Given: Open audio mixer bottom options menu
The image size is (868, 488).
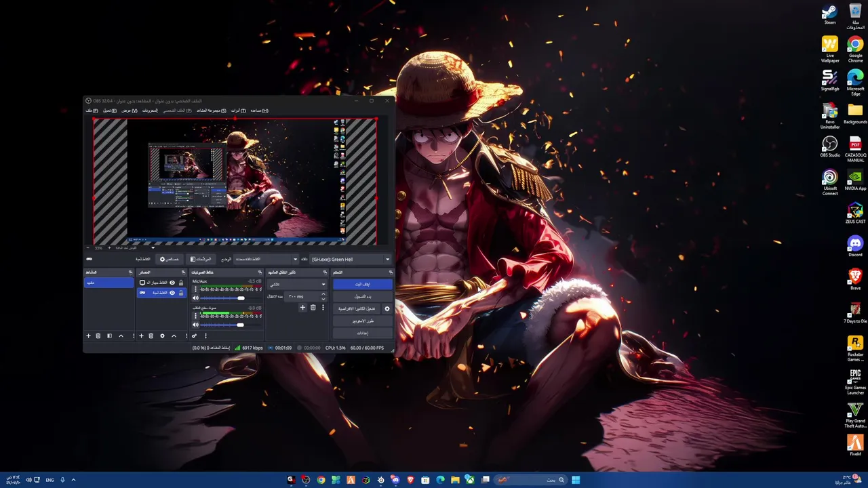Looking at the screenshot, I should [205, 336].
